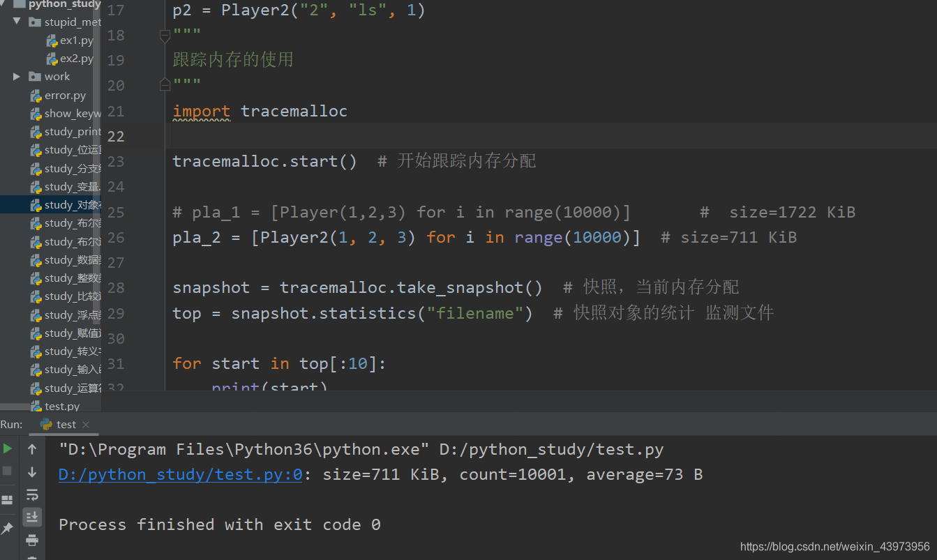The image size is (937, 560).
Task: Open the show_keyw file
Action: pos(66,113)
